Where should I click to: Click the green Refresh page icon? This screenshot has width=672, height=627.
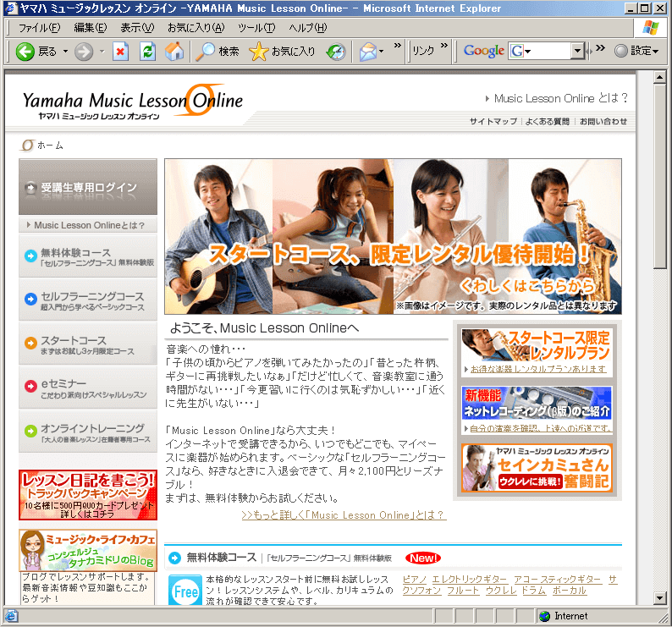click(148, 52)
